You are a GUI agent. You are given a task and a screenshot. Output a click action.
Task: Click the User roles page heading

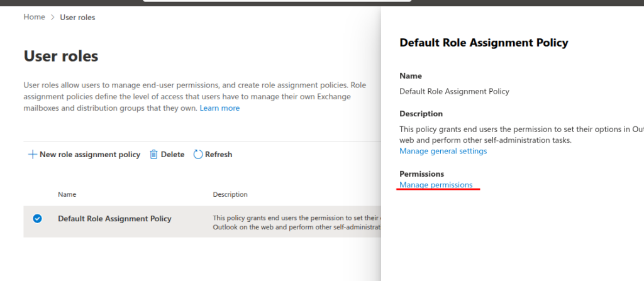[61, 56]
